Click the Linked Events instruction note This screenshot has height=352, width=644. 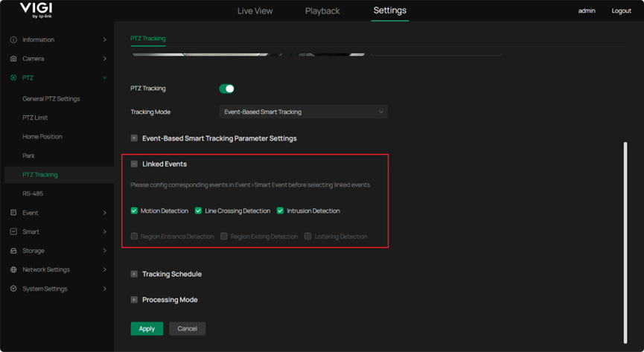pyautogui.click(x=251, y=185)
